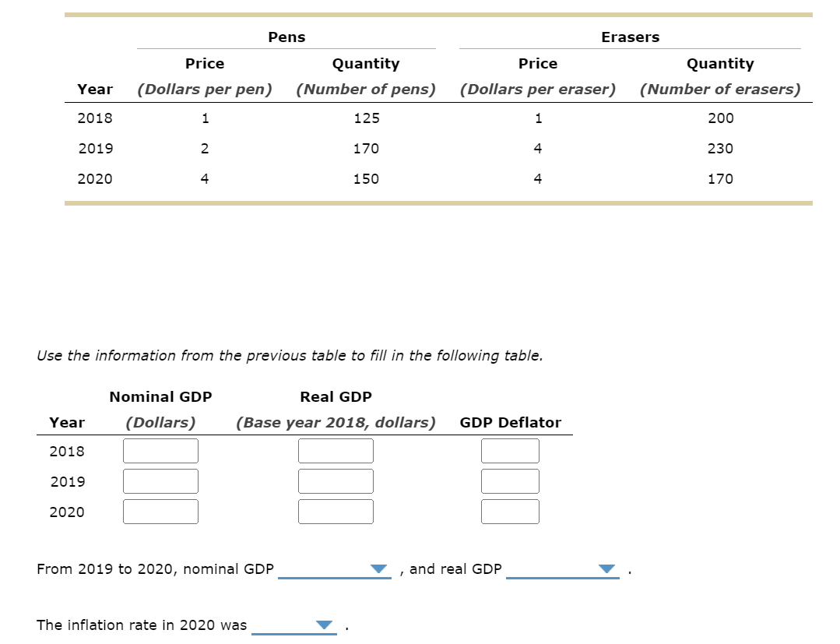Select the 2018 Real GDP input field
This screenshot has height=644, width=840.
tap(336, 451)
